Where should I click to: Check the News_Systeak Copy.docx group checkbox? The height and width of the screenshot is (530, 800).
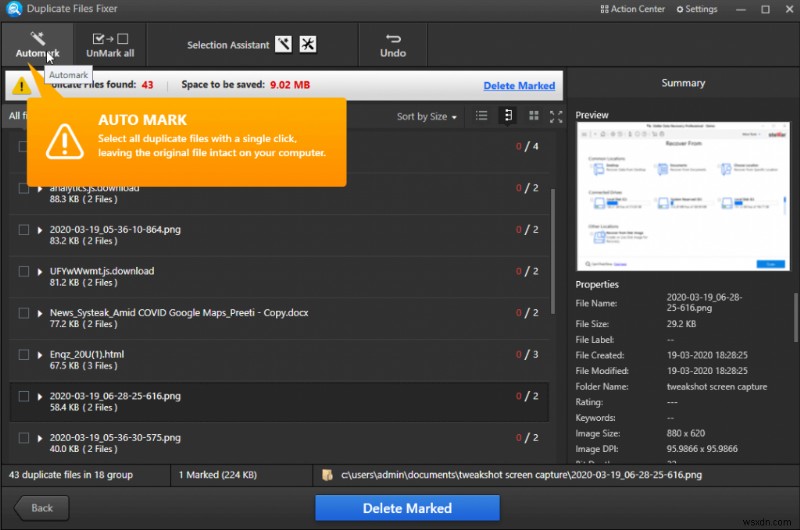pyautogui.click(x=23, y=313)
